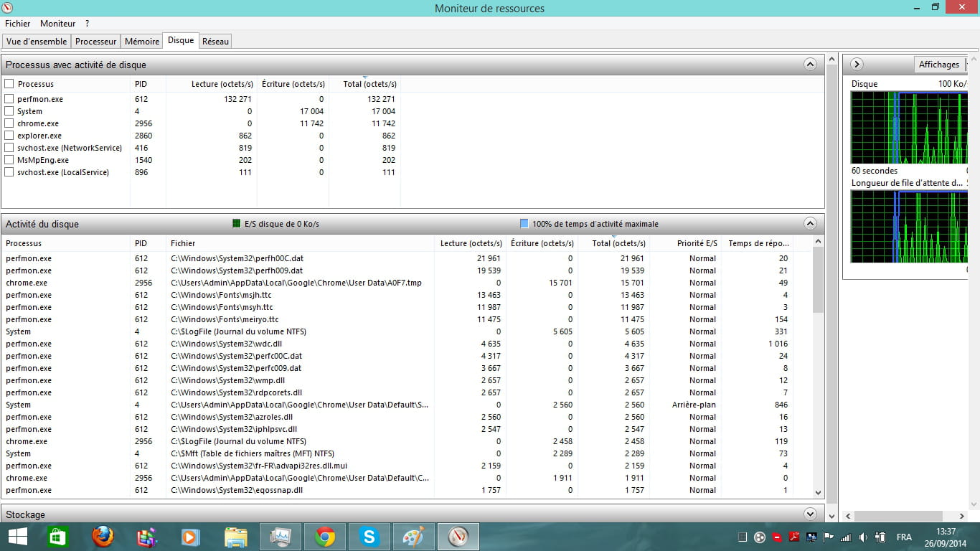Switch to Skype in the taskbar

369,537
